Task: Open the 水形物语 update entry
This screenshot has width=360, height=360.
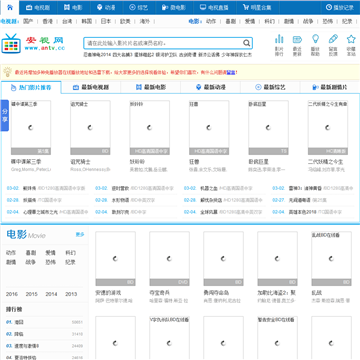Action: [x=120, y=200]
